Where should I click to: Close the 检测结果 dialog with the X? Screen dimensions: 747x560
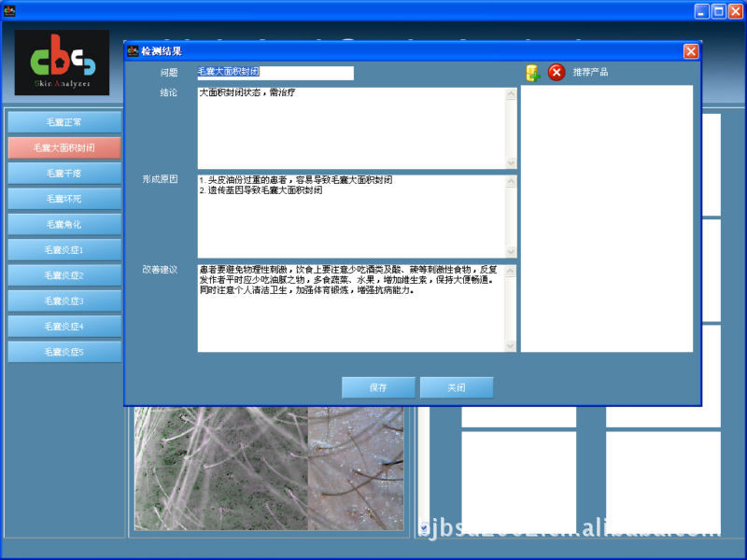pos(691,51)
